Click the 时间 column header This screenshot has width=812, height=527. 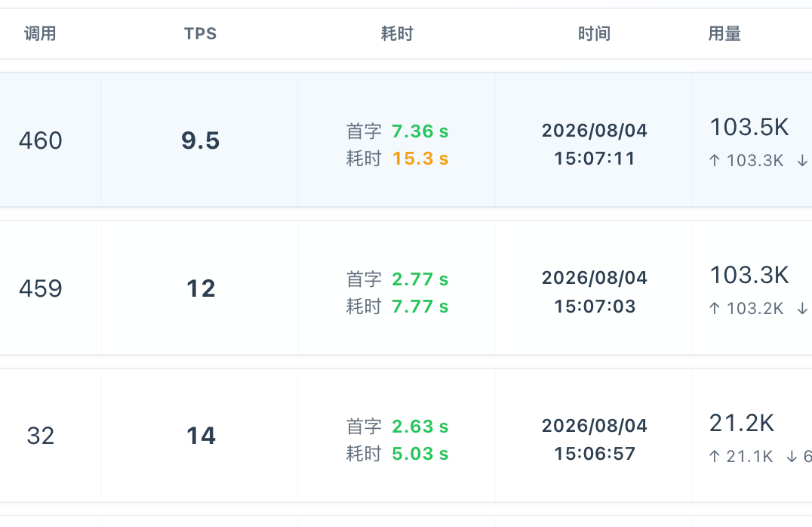(594, 34)
